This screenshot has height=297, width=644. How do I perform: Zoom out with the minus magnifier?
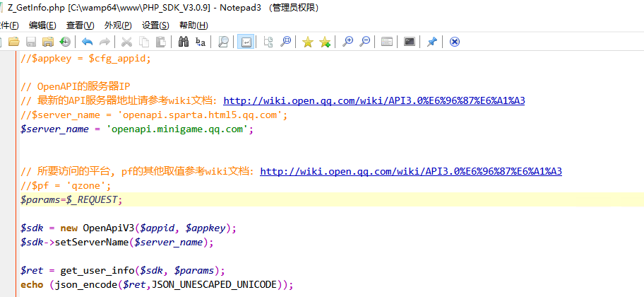364,42
